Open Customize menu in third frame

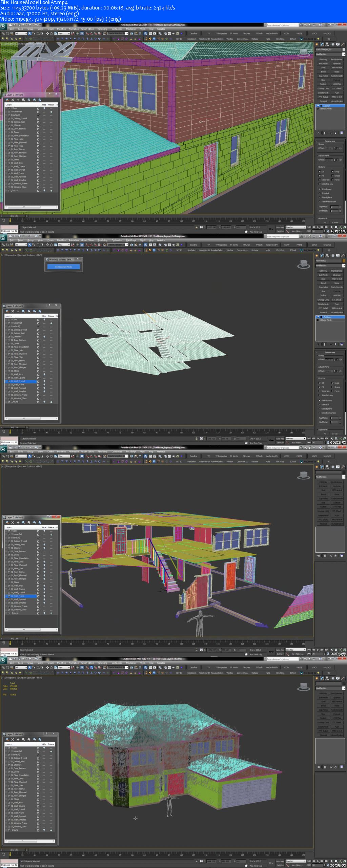click(117, 452)
